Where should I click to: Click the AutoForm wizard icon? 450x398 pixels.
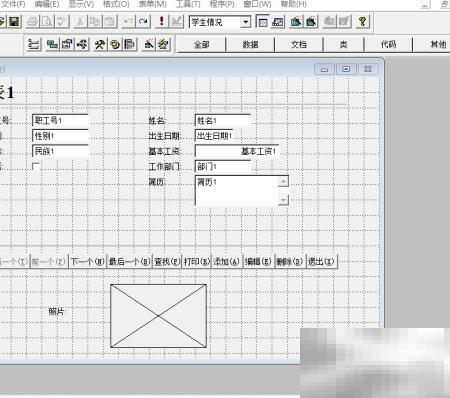point(329,22)
